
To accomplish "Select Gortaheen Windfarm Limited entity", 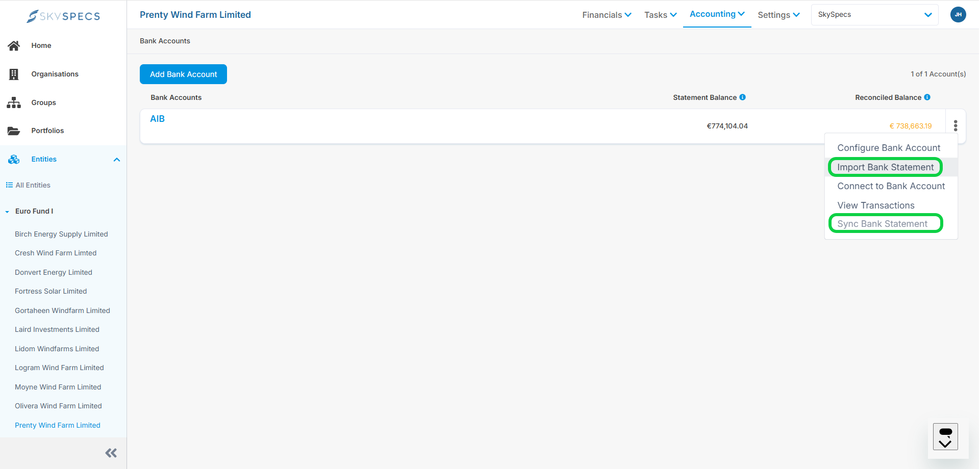I will (62, 310).
